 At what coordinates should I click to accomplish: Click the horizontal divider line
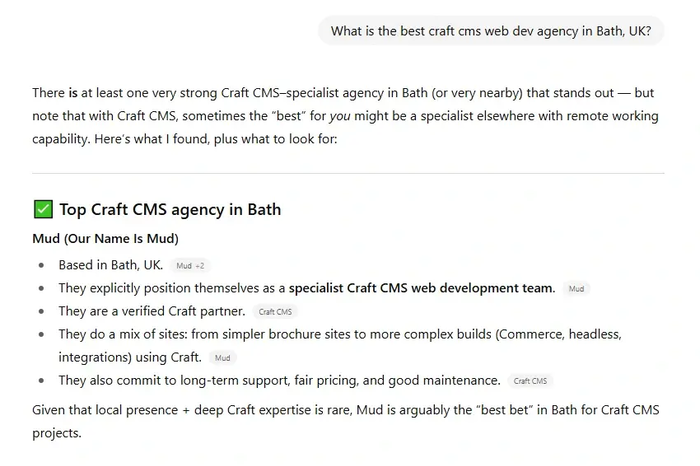(x=348, y=173)
